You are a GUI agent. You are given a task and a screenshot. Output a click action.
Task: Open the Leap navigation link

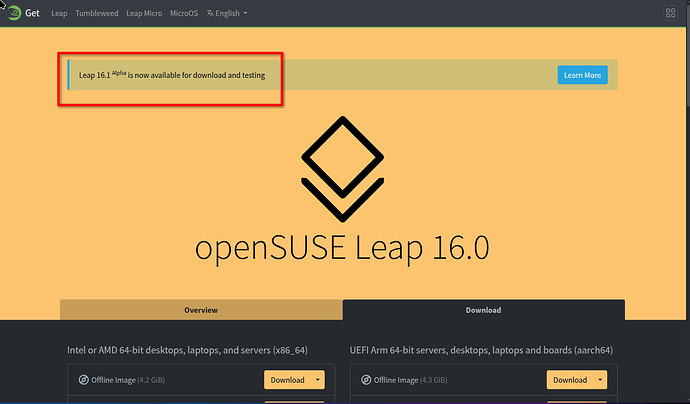59,13
